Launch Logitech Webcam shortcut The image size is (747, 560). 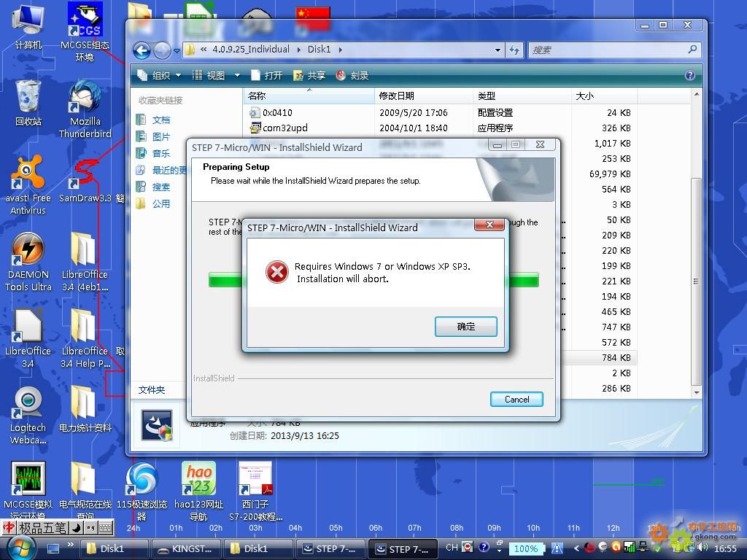tap(28, 415)
